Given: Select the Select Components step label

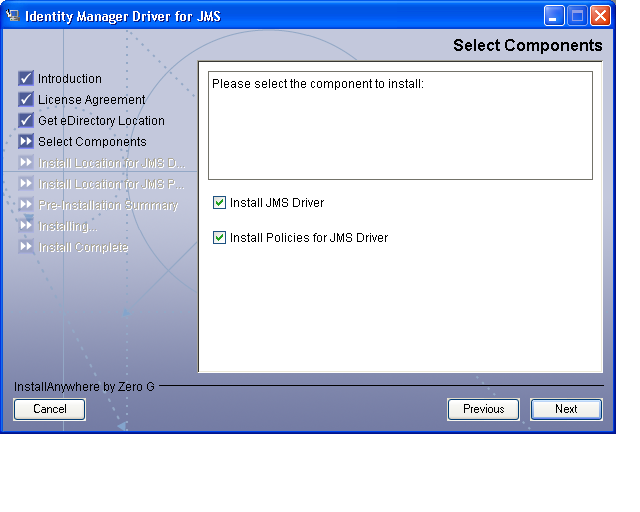Looking at the screenshot, I should [92, 142].
